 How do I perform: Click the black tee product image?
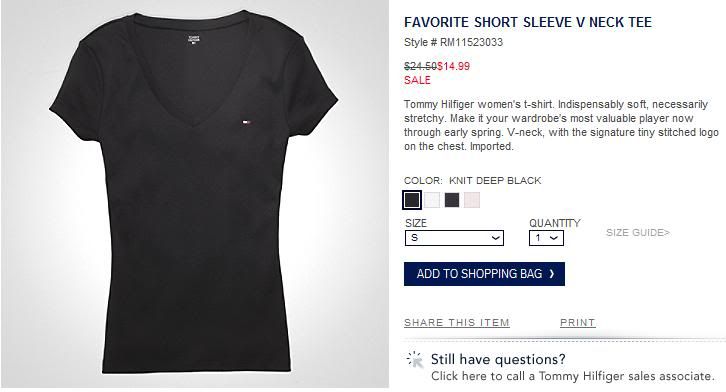[195, 194]
